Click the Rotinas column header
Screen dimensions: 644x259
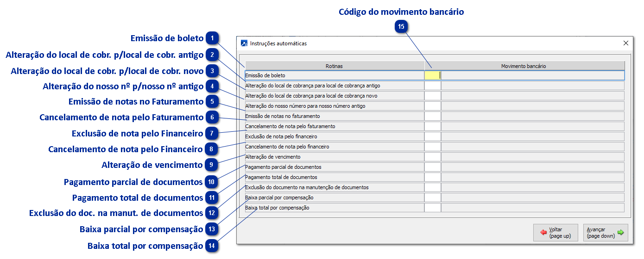(334, 66)
